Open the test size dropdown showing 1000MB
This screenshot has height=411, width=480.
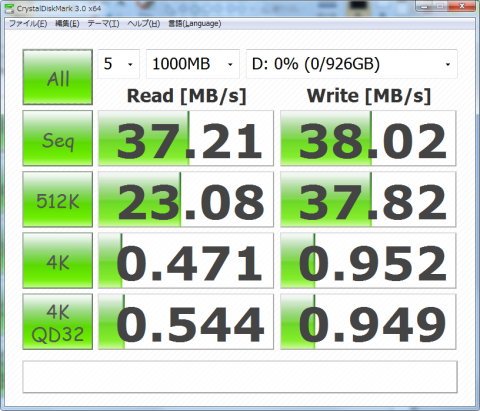pos(193,64)
